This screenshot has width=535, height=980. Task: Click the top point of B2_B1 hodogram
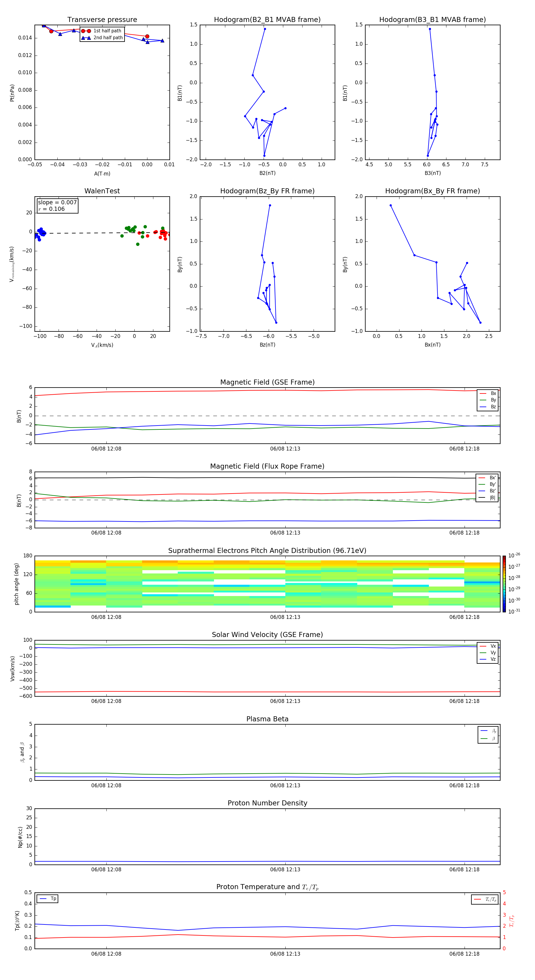pos(265,29)
